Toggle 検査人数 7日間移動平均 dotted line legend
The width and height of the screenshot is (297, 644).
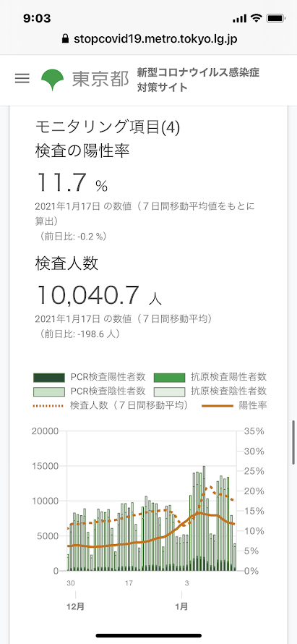click(x=111, y=405)
